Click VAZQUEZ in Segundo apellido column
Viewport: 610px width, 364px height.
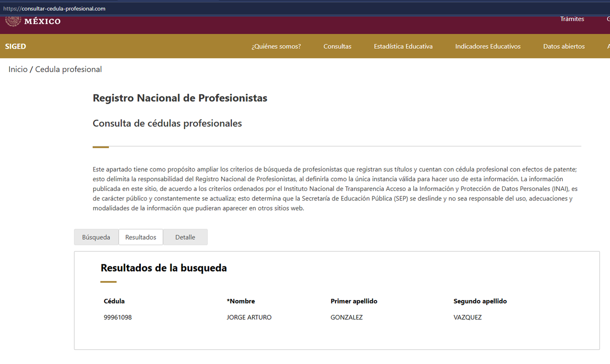pyautogui.click(x=468, y=317)
